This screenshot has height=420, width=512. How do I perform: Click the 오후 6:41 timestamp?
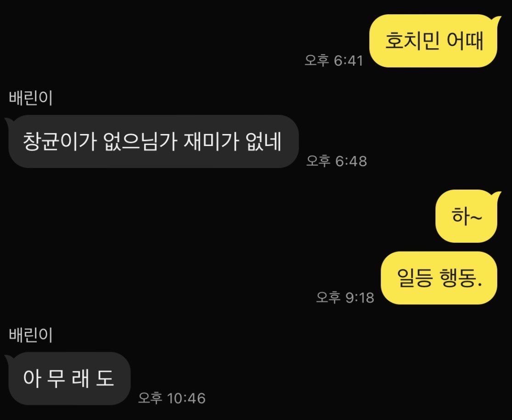[x=334, y=61]
